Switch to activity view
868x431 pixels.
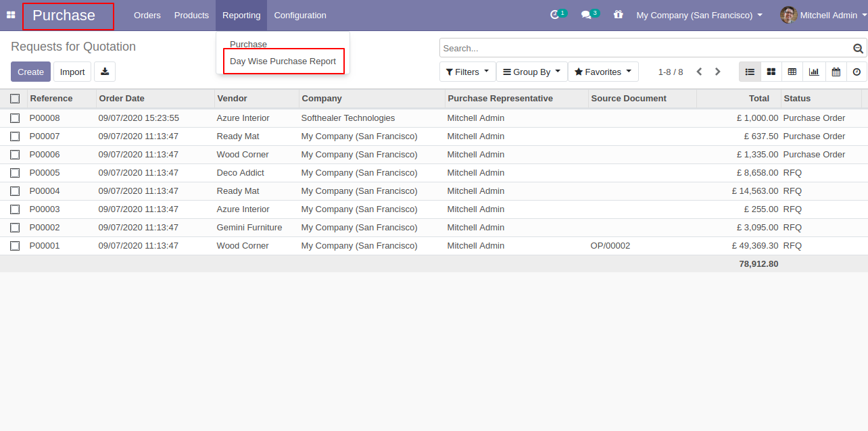(857, 72)
